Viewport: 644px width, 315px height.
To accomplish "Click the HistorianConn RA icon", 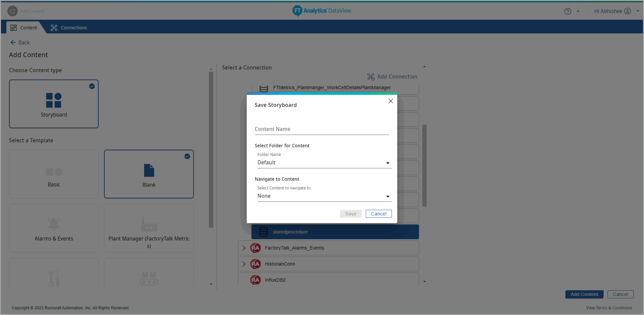I will coord(255,264).
